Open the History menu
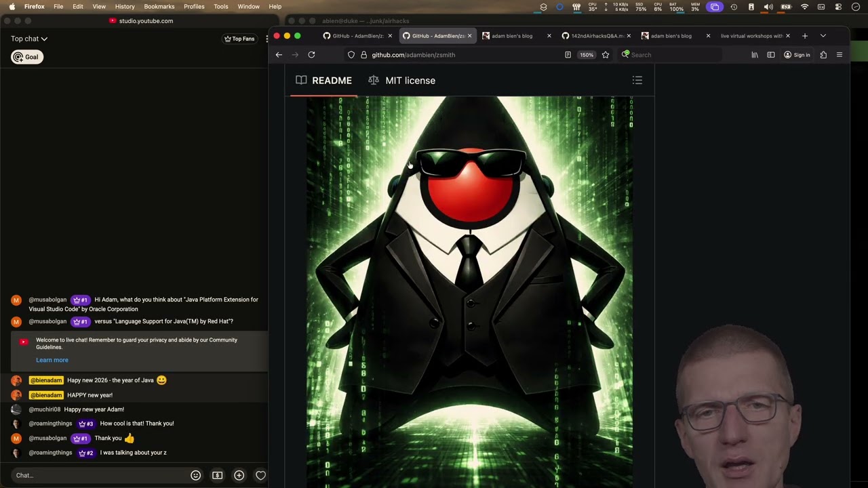This screenshot has width=868, height=488. coord(125,7)
